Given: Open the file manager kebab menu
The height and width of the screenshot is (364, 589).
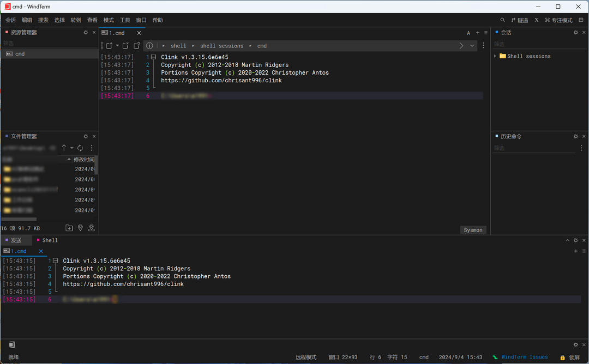Looking at the screenshot, I should point(92,148).
